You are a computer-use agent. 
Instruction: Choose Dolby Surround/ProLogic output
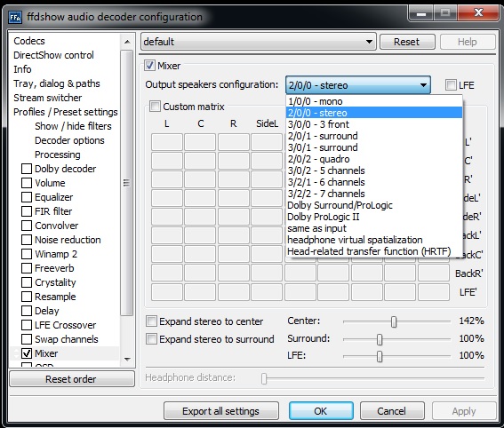click(374, 205)
